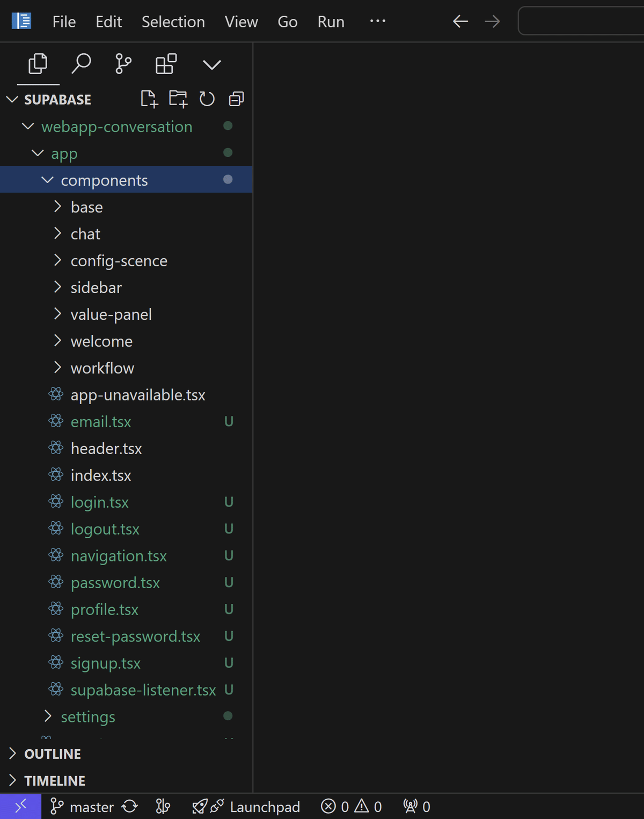The height and width of the screenshot is (819, 644).
Task: Refresh the Explorer file tree
Action: tap(207, 99)
